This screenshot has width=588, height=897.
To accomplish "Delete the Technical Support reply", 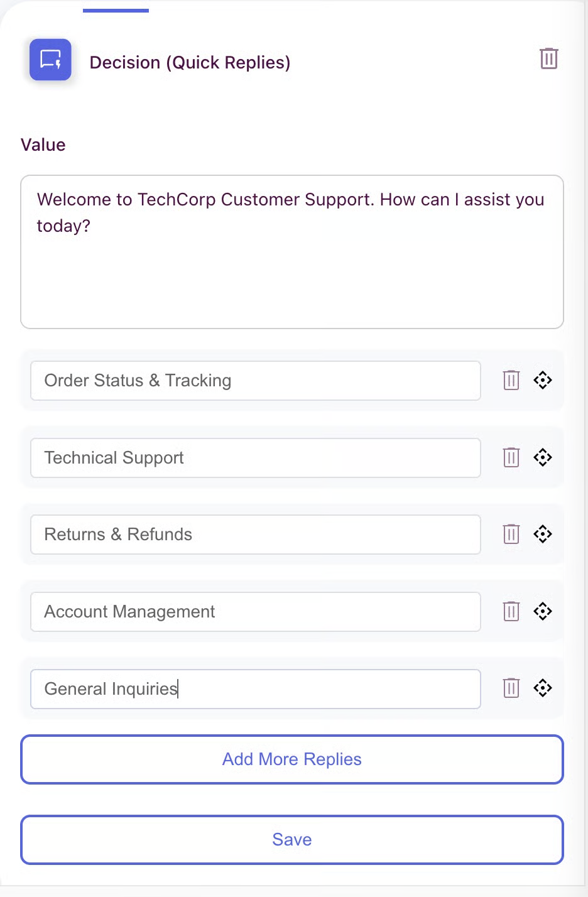I will pos(511,457).
